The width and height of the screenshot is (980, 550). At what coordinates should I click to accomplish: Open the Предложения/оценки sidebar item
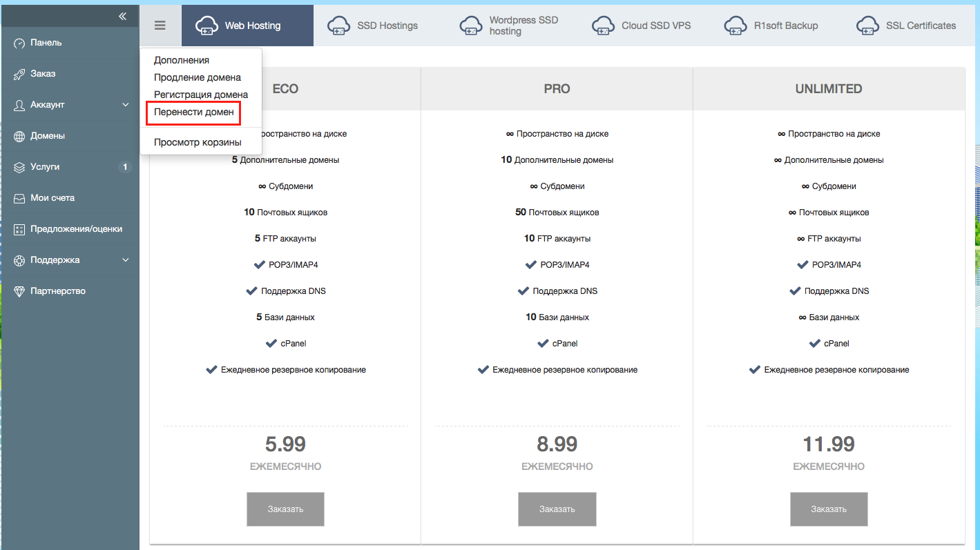76,229
